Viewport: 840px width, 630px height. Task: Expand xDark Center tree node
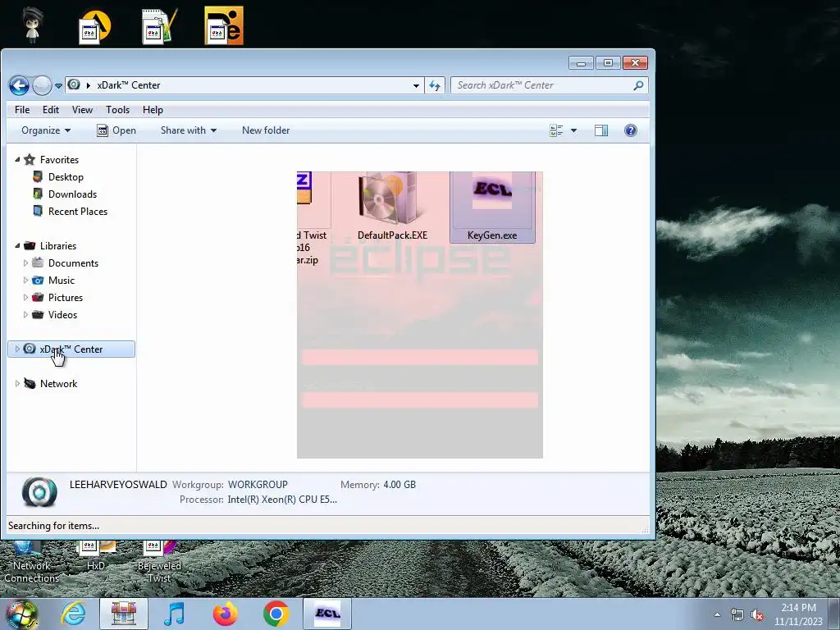[17, 349]
